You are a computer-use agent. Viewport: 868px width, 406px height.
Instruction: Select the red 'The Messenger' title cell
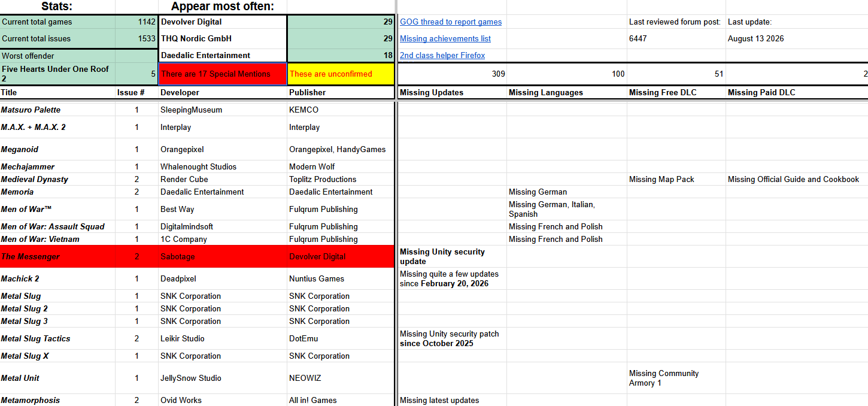tap(57, 257)
